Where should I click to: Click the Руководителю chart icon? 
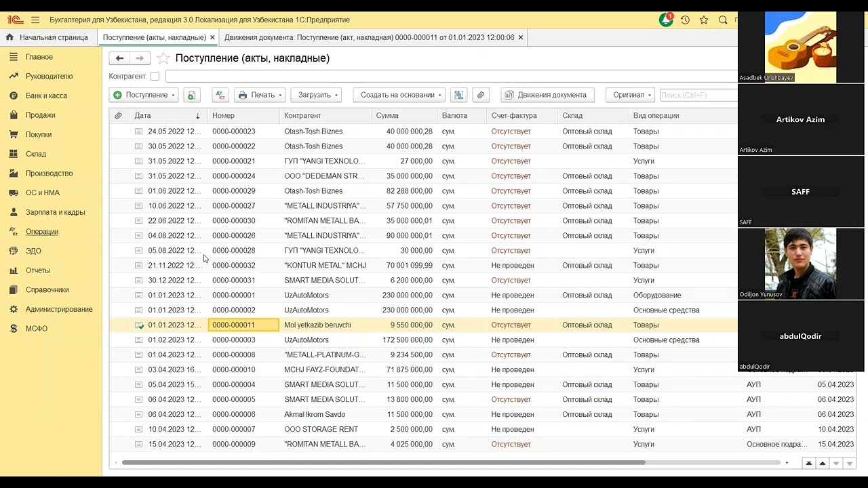click(14, 76)
